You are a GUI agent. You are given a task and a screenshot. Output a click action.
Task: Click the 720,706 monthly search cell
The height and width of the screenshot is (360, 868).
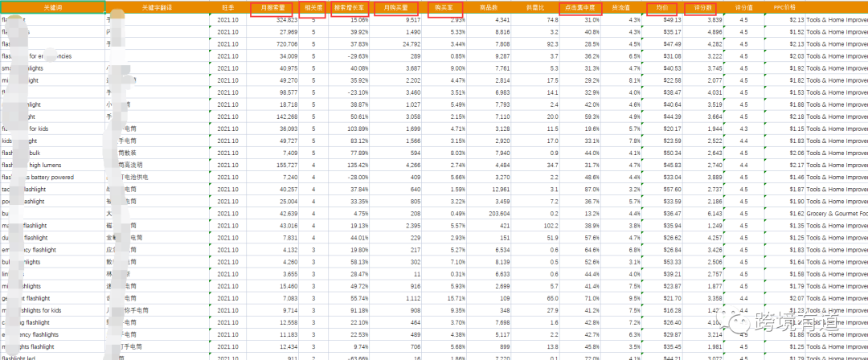tap(272, 44)
